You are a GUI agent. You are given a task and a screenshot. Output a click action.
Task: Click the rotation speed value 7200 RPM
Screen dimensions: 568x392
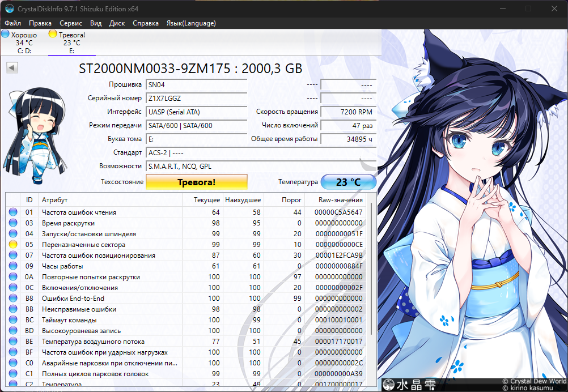[349, 112]
